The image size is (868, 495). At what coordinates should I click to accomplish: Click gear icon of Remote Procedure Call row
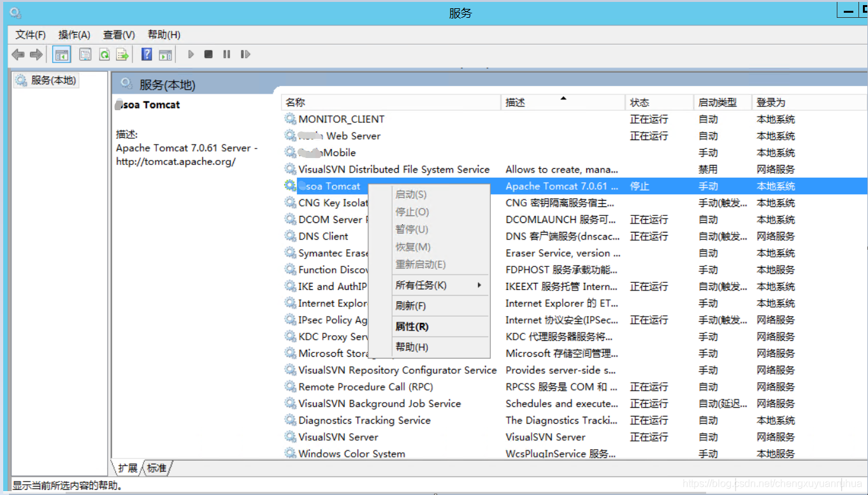pyautogui.click(x=291, y=387)
